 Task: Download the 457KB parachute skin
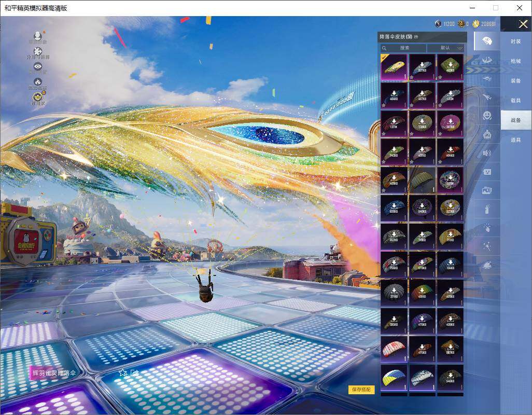tap(422, 95)
